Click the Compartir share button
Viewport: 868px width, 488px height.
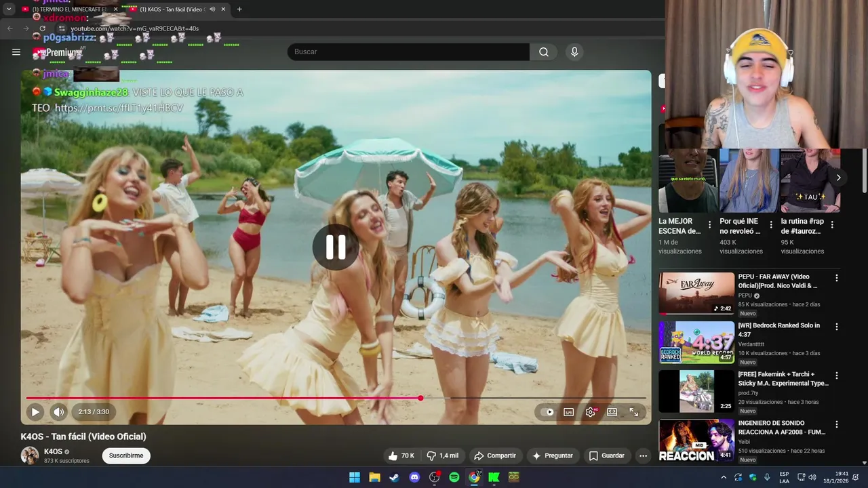pyautogui.click(x=495, y=455)
